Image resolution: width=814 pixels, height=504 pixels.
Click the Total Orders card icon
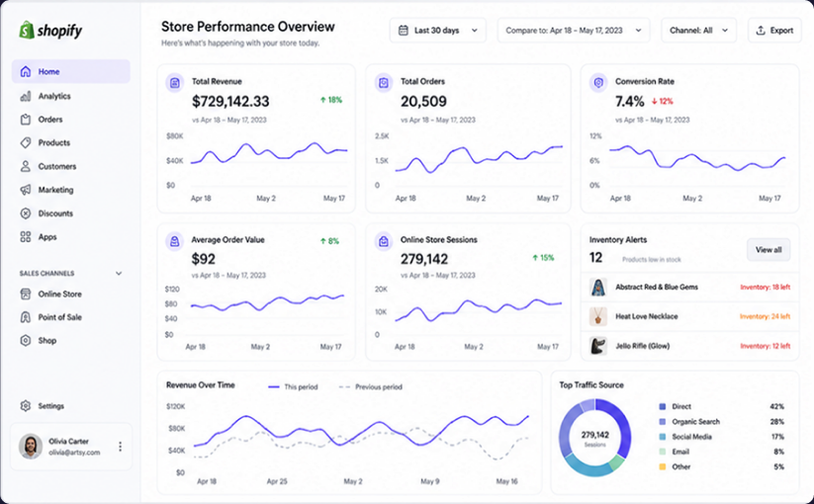pyautogui.click(x=384, y=82)
